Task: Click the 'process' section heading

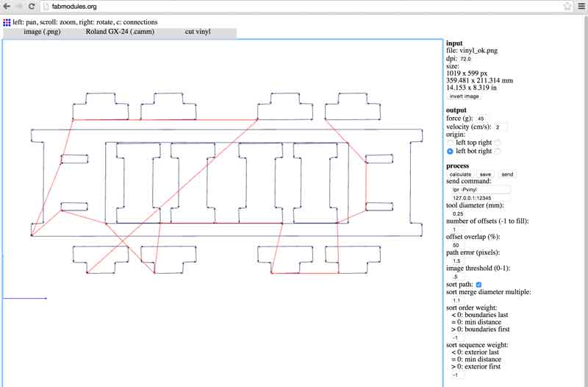Action: (457, 166)
